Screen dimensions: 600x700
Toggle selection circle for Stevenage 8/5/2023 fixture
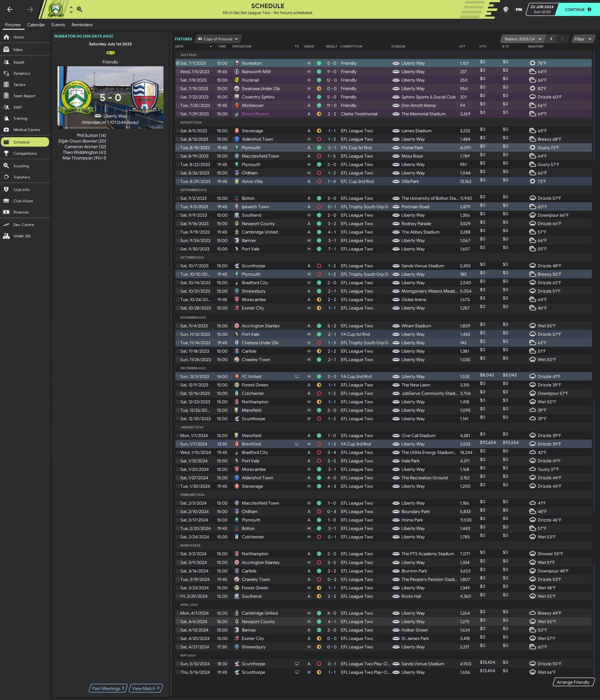pos(177,131)
